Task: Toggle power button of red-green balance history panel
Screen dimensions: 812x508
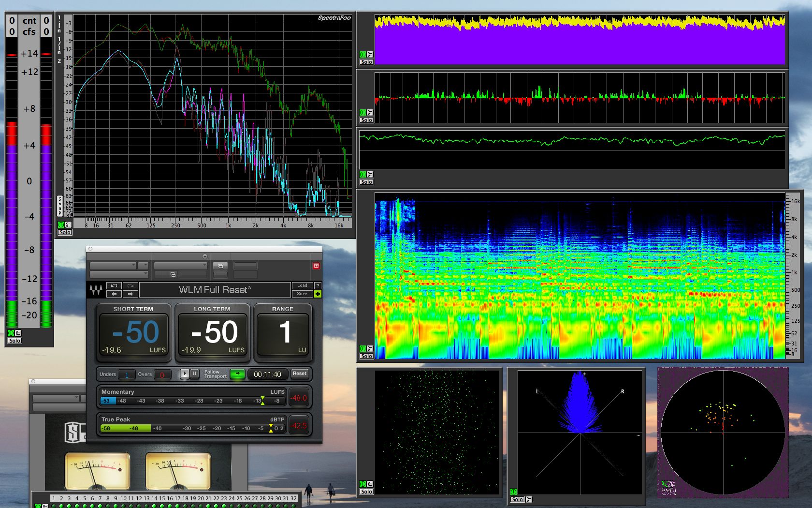Action: [362, 112]
